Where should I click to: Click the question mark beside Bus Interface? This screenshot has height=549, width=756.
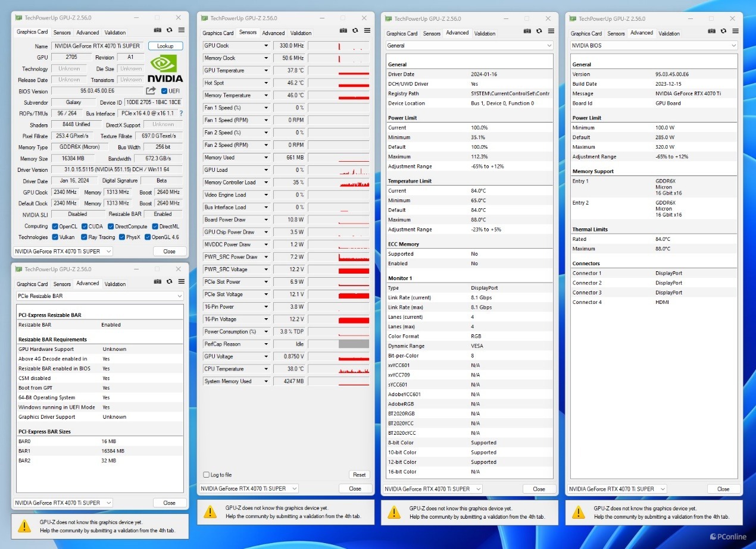click(x=180, y=113)
